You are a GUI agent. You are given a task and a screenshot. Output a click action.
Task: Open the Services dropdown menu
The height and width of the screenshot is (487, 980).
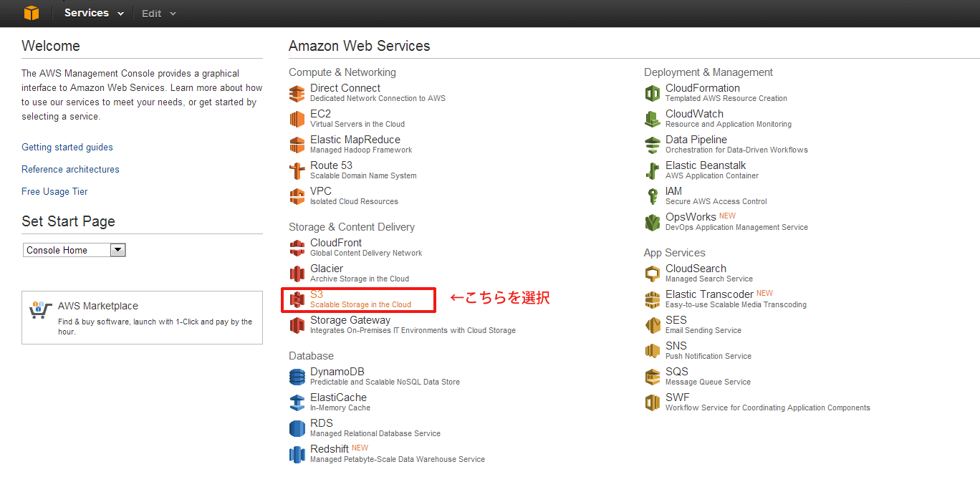(x=94, y=13)
